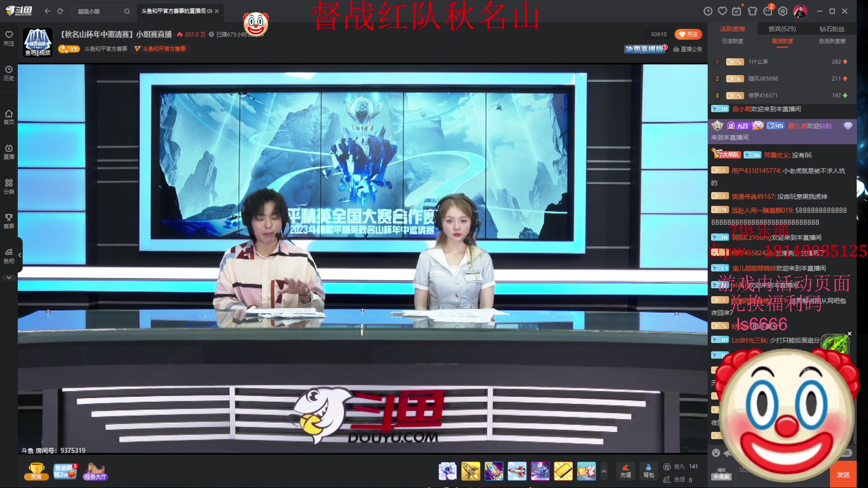Send the first gift icon in gift bar
868x488 pixels.
pos(448,471)
